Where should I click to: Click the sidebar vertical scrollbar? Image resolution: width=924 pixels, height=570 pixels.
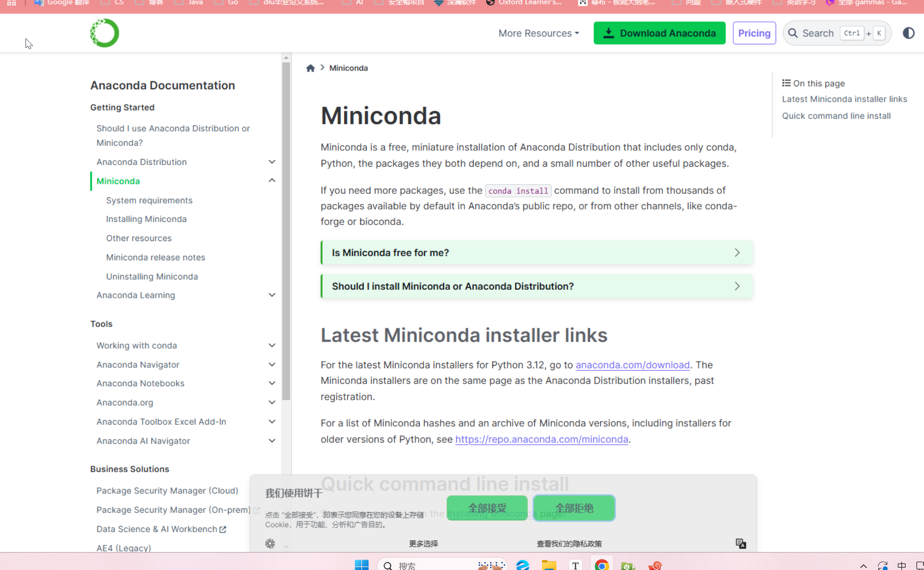point(286,232)
